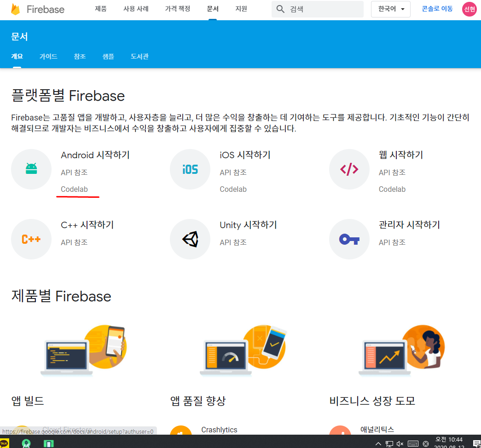
Task: Click the muted volume tray icon
Action: tap(400, 444)
